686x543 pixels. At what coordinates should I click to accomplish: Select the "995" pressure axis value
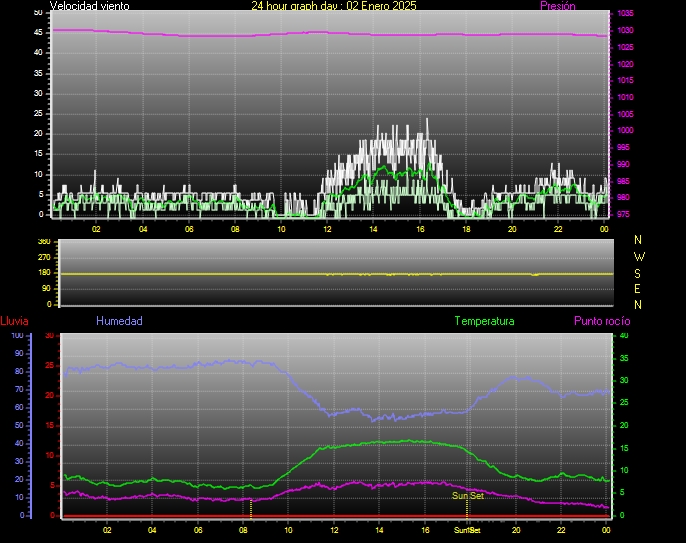point(623,147)
